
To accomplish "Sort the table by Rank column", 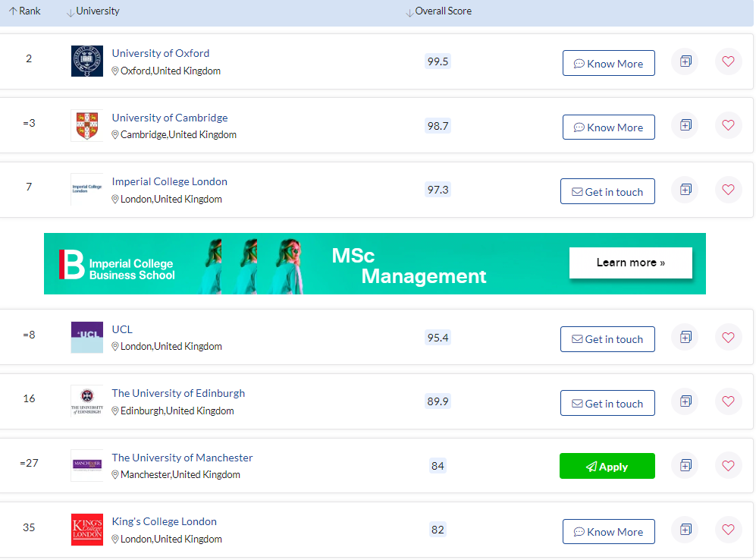I will pos(24,11).
